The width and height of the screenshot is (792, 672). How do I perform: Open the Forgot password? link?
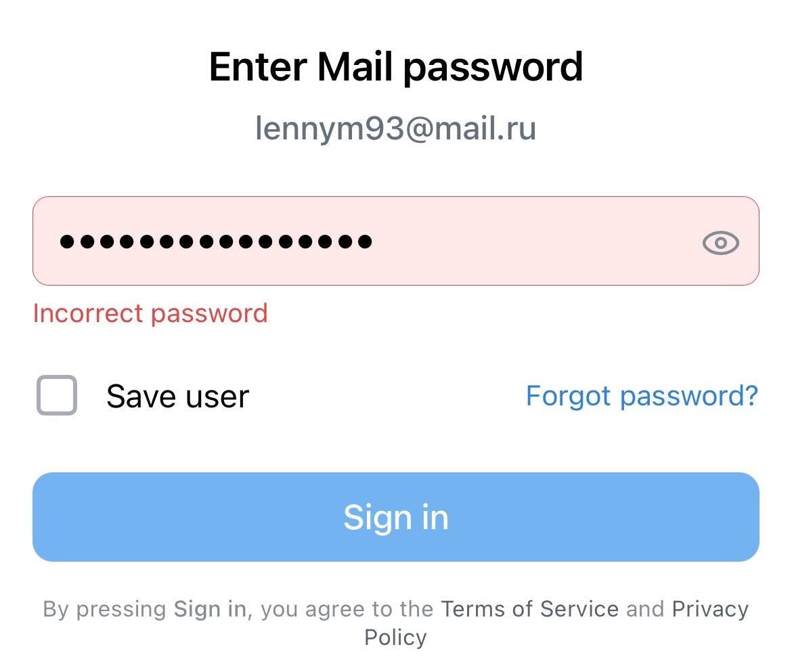pos(642,395)
